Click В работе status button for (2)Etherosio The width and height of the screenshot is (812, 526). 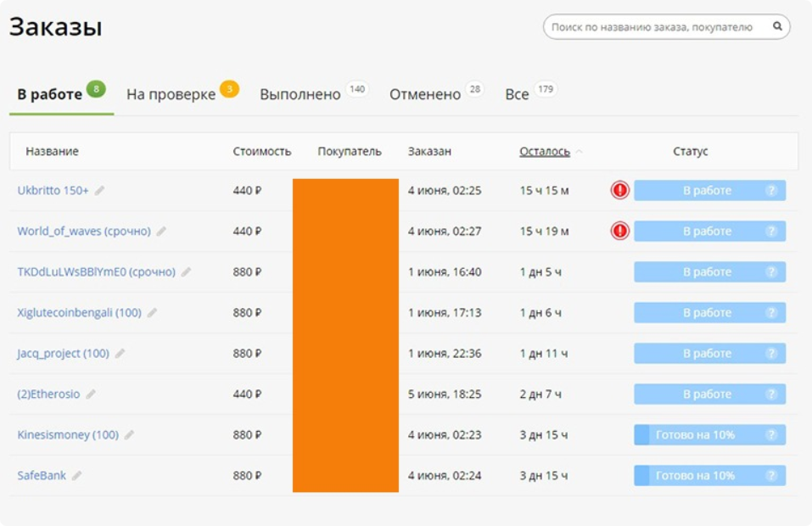[x=706, y=394]
